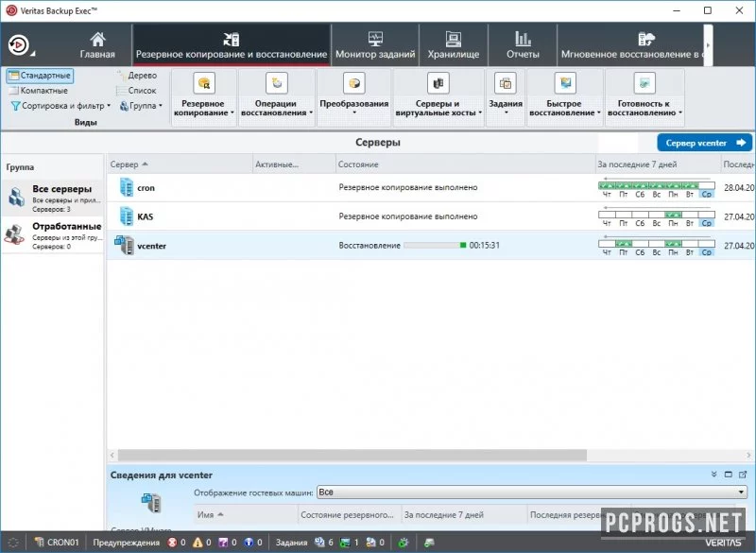Open the Группа dropdown
Viewport: 756px width, 553px height.
[141, 106]
